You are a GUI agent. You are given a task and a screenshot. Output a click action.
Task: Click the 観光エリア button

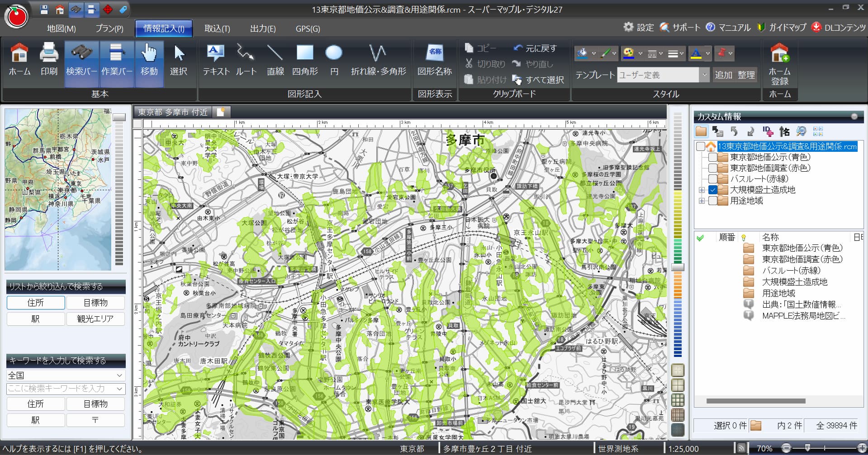(95, 319)
